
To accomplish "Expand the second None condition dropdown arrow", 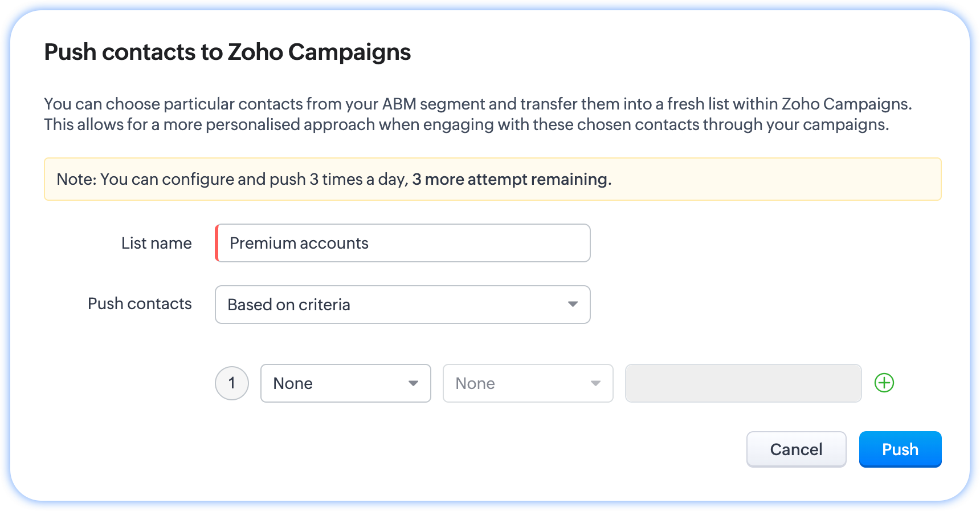I will pyautogui.click(x=595, y=383).
